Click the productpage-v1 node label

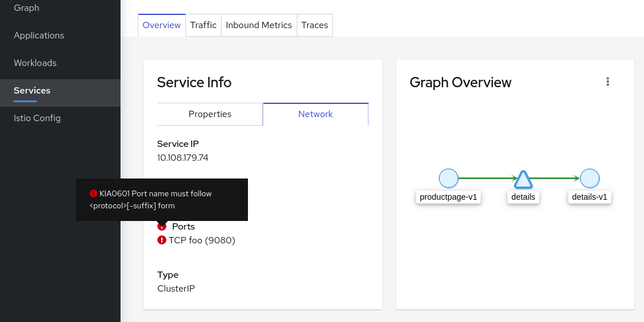click(448, 197)
